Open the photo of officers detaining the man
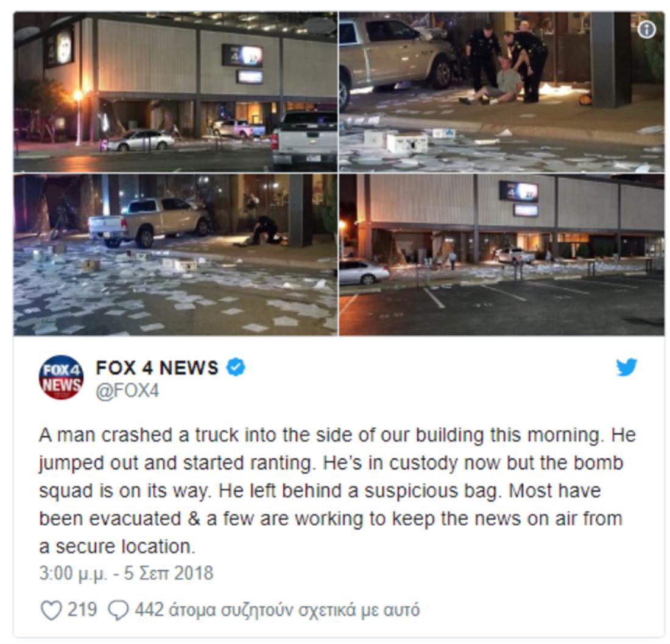 (x=502, y=93)
